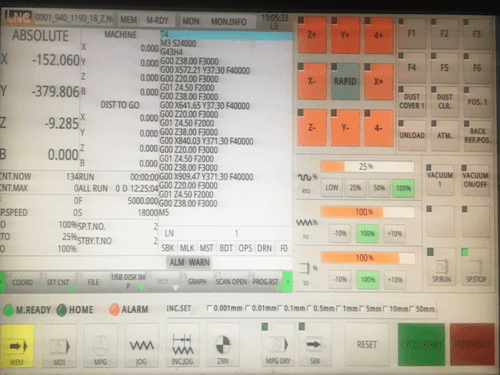Image resolution: width=500 pixels, height=375 pixels.
Task: Expand the MDI softkey dropdown arrow
Action: click(x=175, y=288)
